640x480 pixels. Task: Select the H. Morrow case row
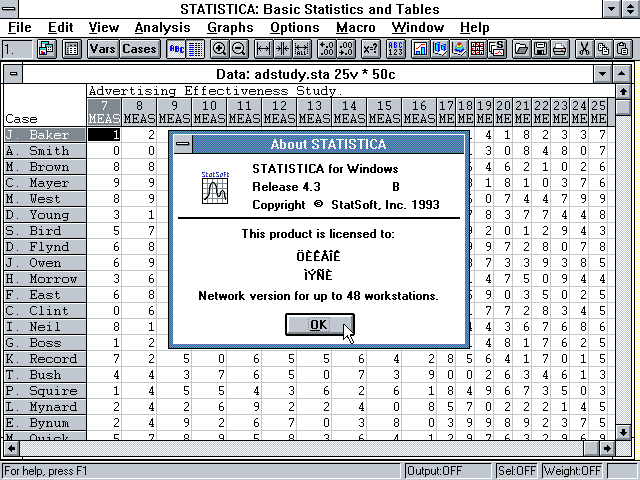(x=45, y=279)
